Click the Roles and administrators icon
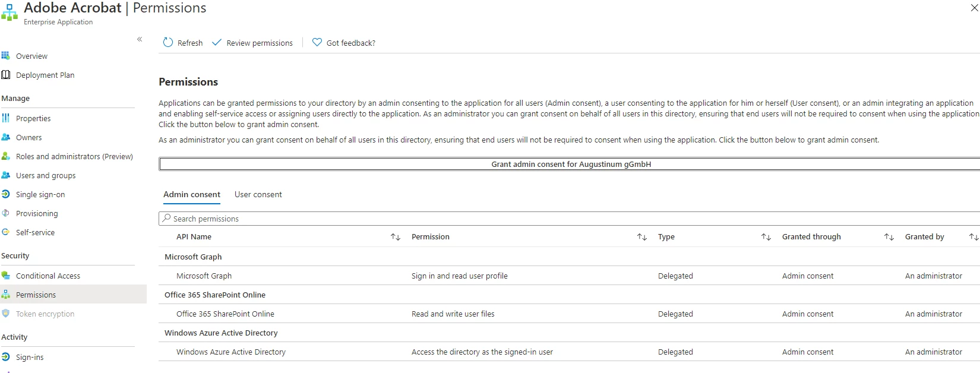 6,156
